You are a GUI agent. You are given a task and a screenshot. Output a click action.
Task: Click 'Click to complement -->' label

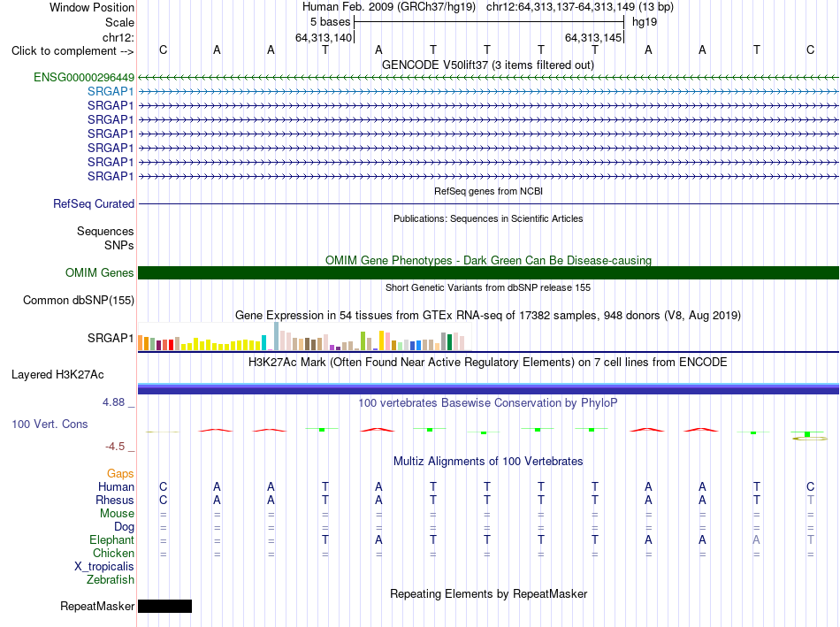click(73, 51)
